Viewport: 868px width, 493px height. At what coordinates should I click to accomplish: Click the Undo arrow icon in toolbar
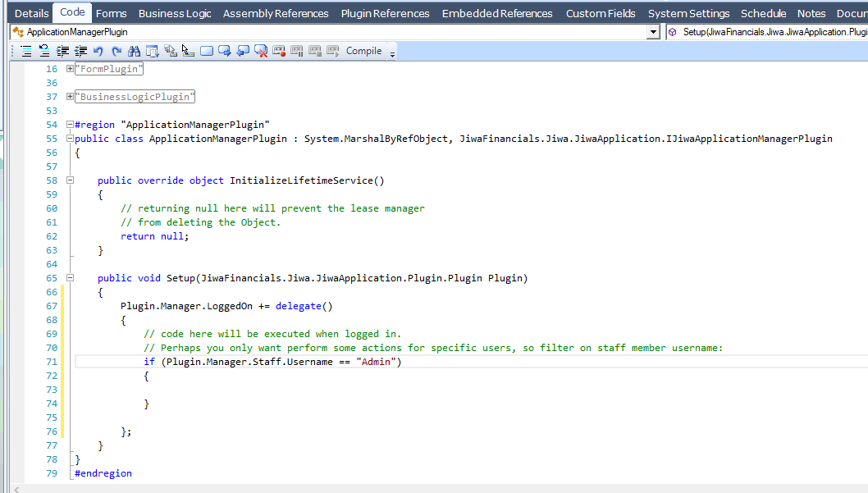coord(98,51)
